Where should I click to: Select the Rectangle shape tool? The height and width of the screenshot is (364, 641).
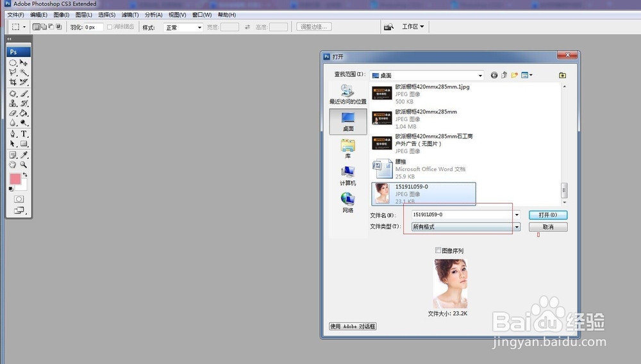24,144
